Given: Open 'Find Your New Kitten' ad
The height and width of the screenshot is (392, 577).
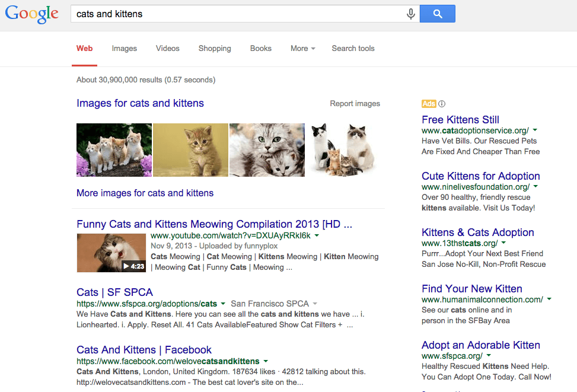Looking at the screenshot, I should [472, 289].
